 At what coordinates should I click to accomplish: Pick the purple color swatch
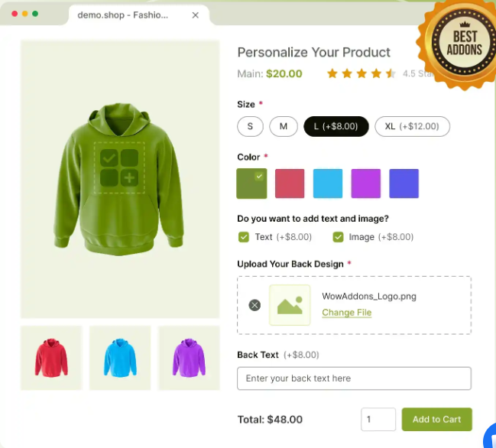pyautogui.click(x=365, y=183)
